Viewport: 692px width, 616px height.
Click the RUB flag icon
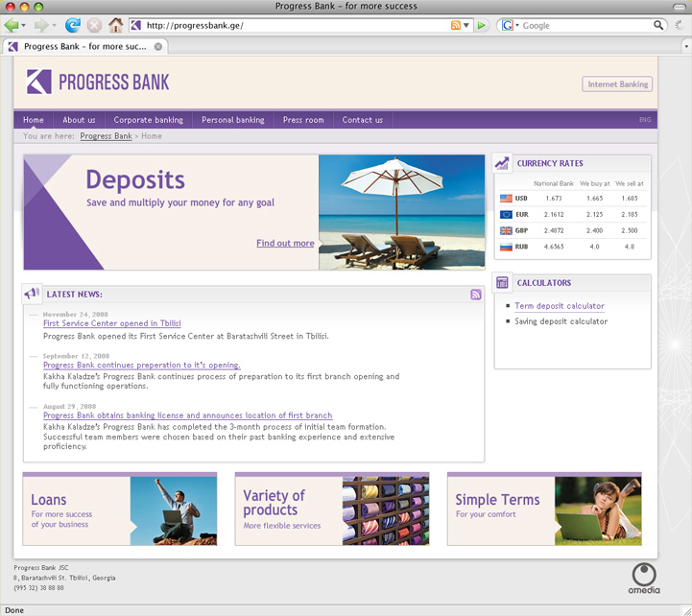pyautogui.click(x=506, y=247)
